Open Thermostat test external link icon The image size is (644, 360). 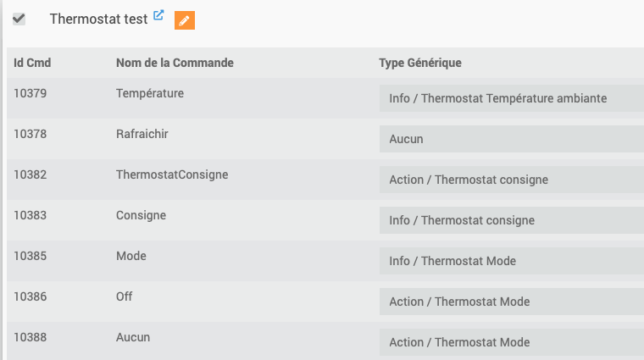tap(158, 15)
